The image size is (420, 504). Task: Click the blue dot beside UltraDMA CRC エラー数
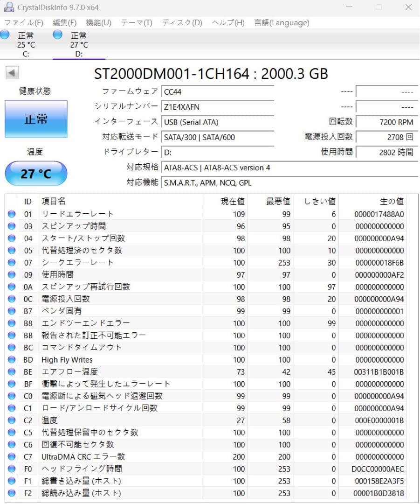point(12,456)
